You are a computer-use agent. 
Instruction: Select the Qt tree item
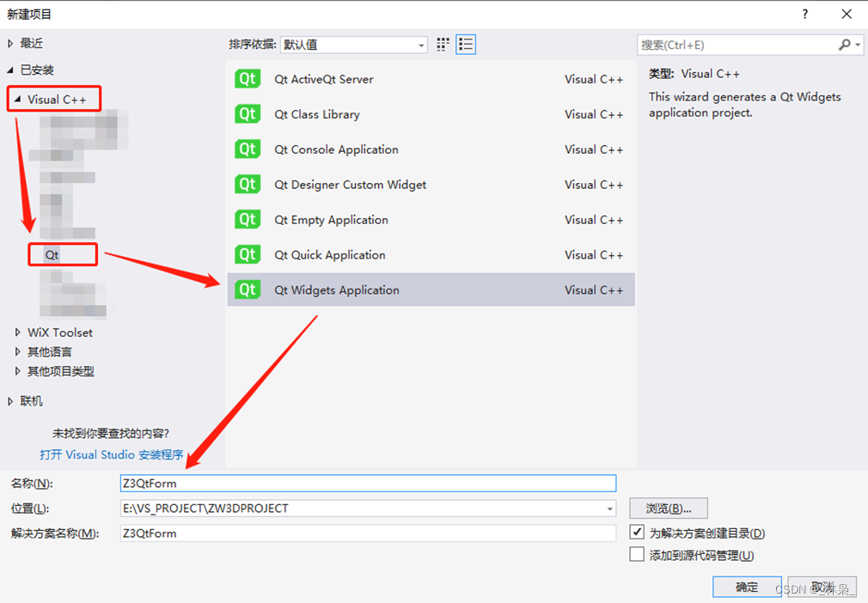click(x=52, y=255)
